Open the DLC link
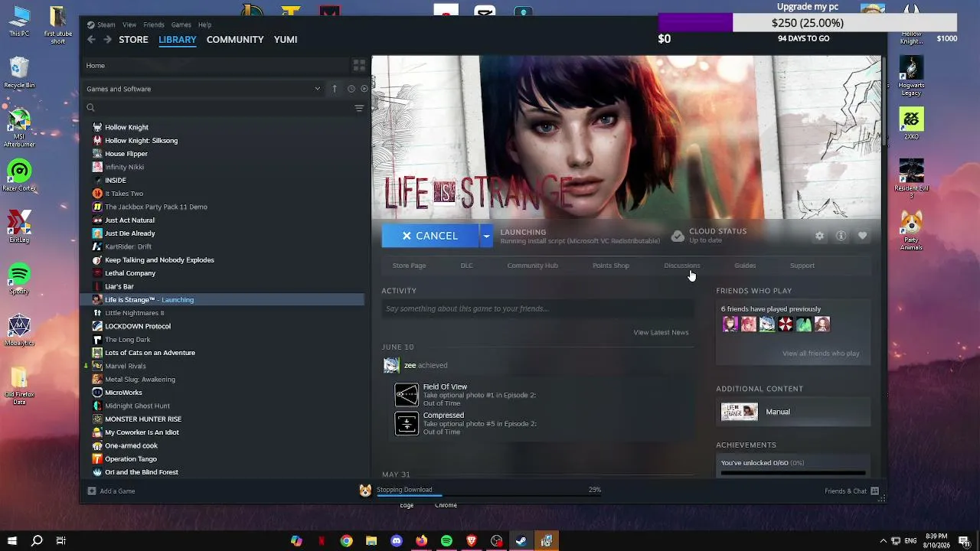The width and height of the screenshot is (980, 551). 466,266
